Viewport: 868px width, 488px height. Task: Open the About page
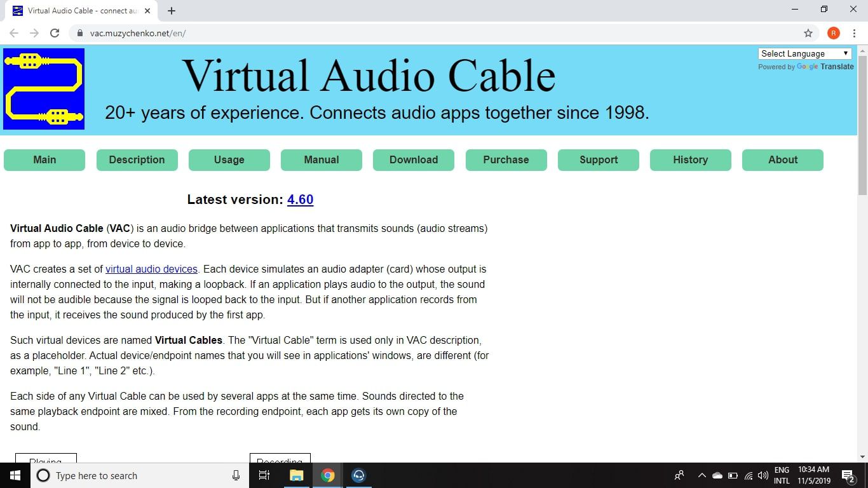783,160
